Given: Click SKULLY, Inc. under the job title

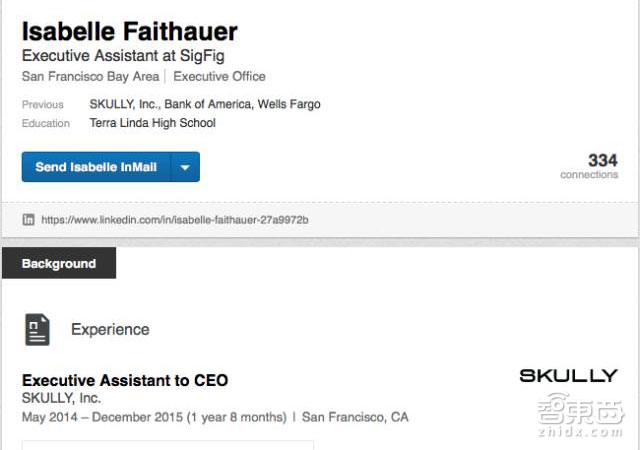Looking at the screenshot, I should [61, 398].
